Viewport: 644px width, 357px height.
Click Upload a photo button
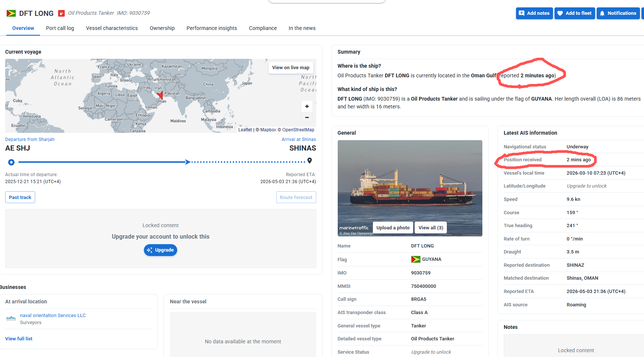click(x=393, y=228)
